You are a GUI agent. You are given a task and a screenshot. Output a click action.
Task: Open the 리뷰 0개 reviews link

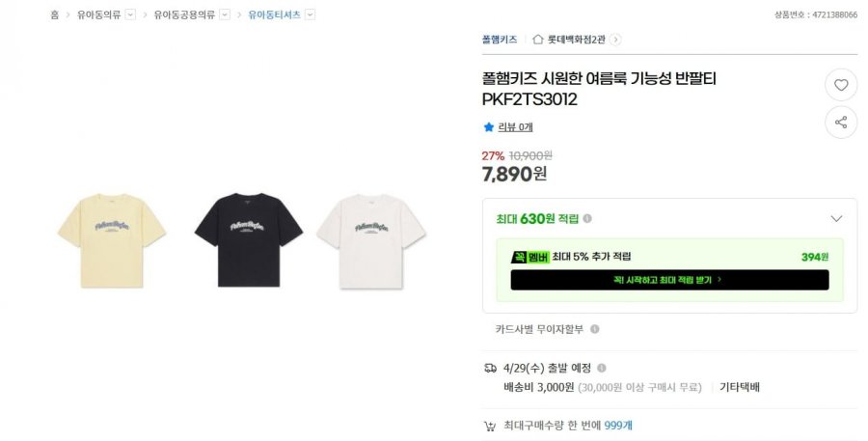[515, 126]
